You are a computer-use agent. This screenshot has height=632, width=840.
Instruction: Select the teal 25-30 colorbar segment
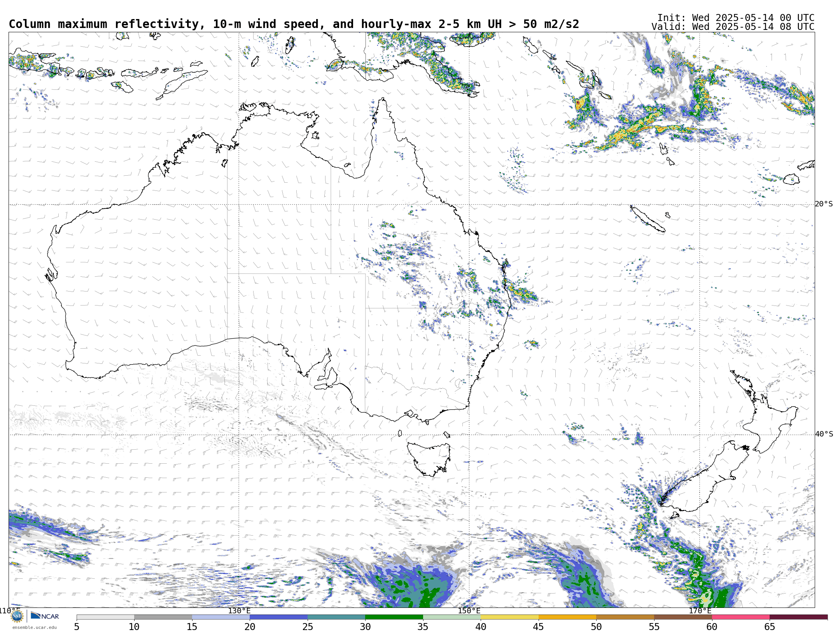tap(336, 617)
